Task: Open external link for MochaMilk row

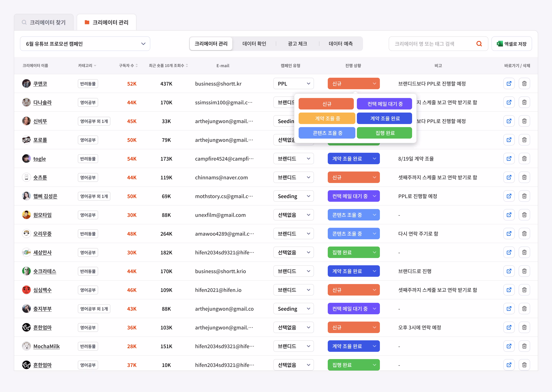Action: [x=509, y=346]
